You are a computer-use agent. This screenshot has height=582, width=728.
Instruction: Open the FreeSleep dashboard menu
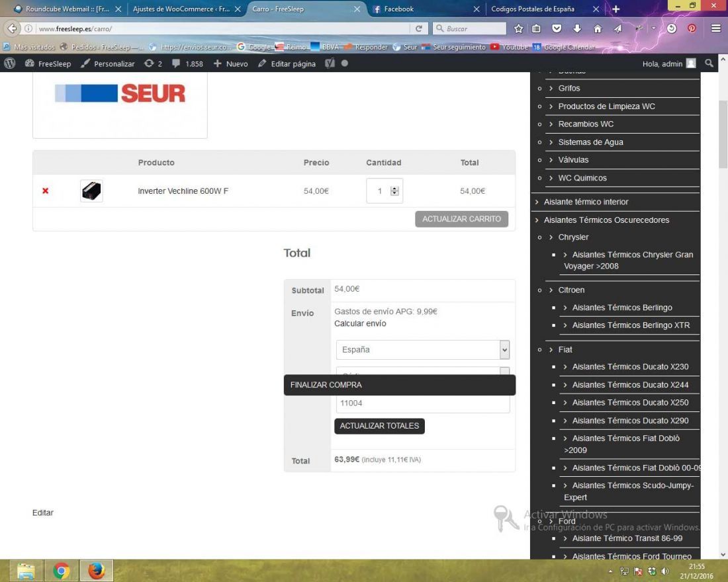[x=48, y=63]
